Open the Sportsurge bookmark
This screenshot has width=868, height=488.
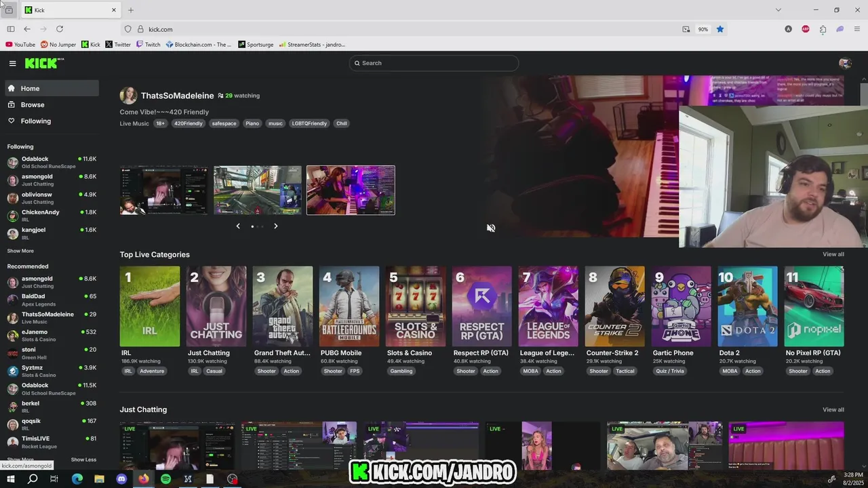[x=256, y=45]
